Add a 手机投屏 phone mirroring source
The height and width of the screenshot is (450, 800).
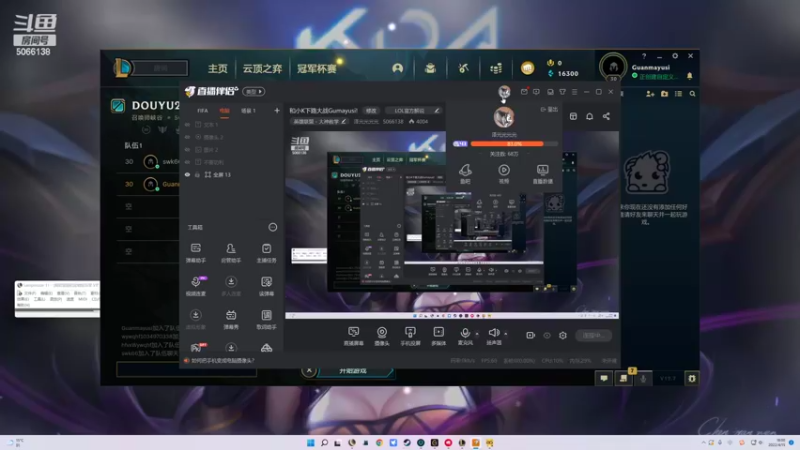tap(410, 337)
